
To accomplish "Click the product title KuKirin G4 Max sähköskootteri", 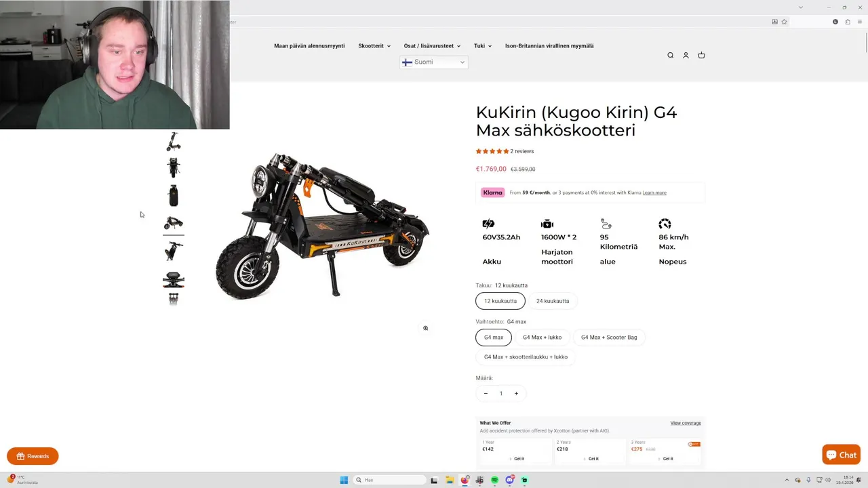I will pos(576,121).
